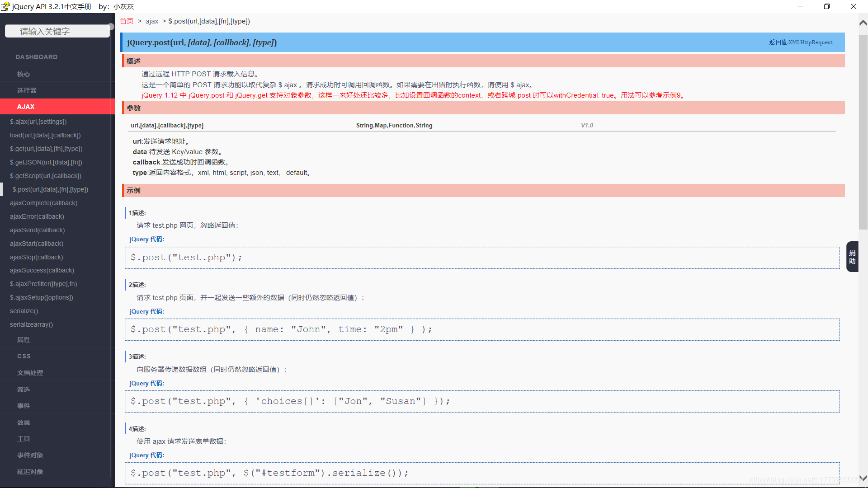The image size is (868, 488).
Task: Open $.ajaxSetup([options]) documentation
Action: pyautogui.click(x=41, y=297)
